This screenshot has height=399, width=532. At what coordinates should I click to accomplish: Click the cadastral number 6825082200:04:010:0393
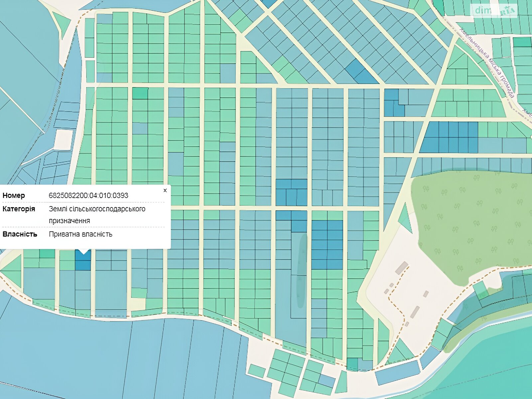[x=88, y=196]
